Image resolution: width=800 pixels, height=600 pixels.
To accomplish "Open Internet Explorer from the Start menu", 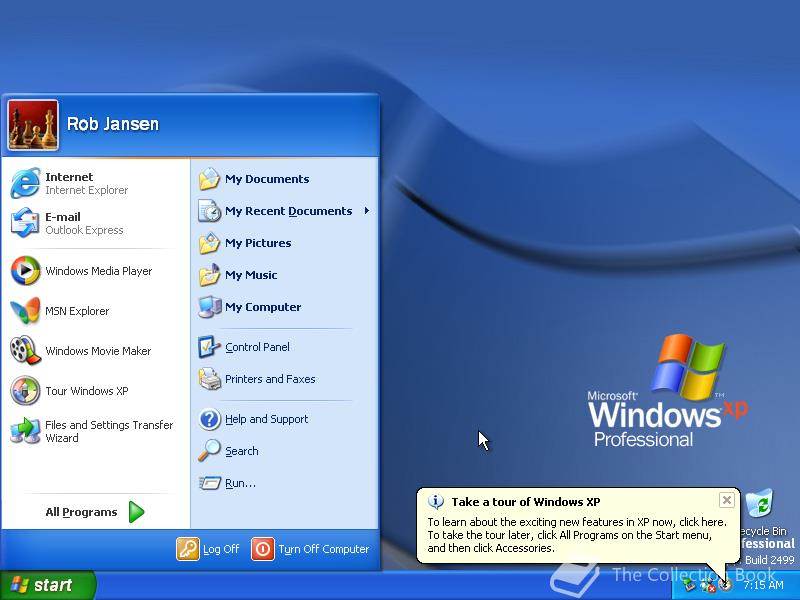I will [94, 183].
